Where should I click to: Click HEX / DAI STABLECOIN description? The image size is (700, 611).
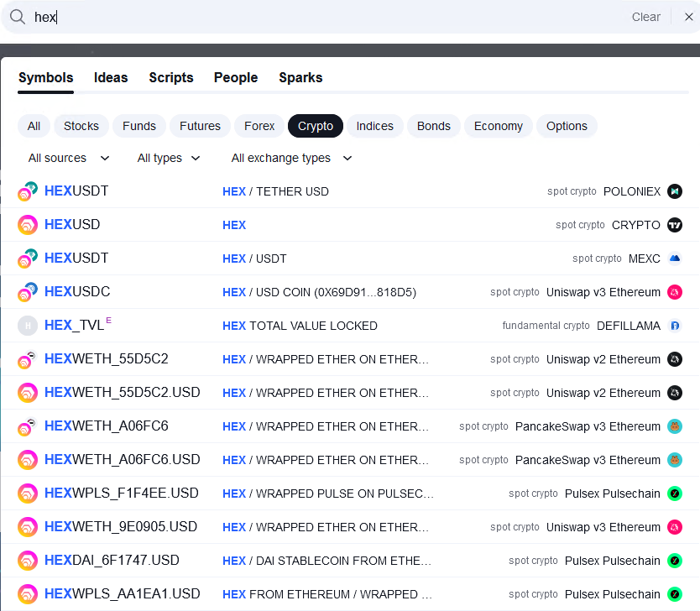coord(326,561)
